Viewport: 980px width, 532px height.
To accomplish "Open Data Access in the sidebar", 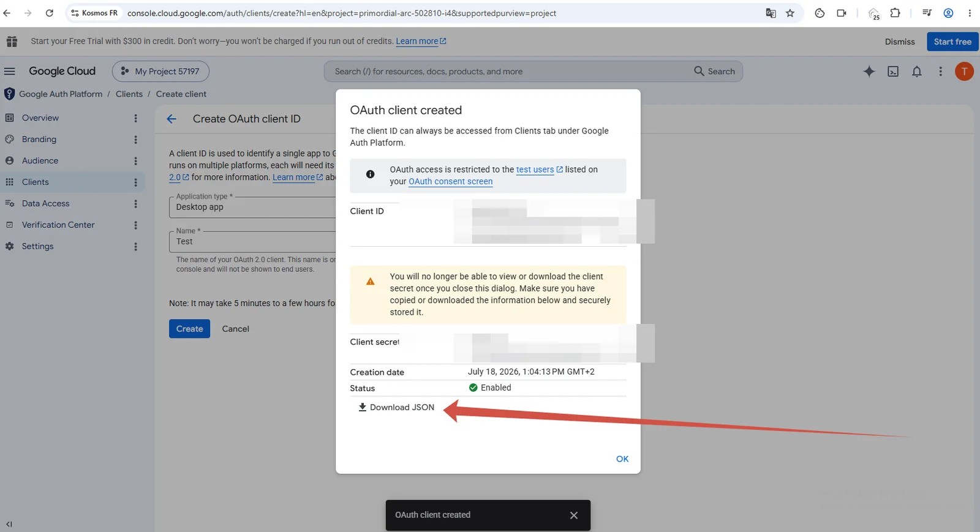I will tap(45, 203).
